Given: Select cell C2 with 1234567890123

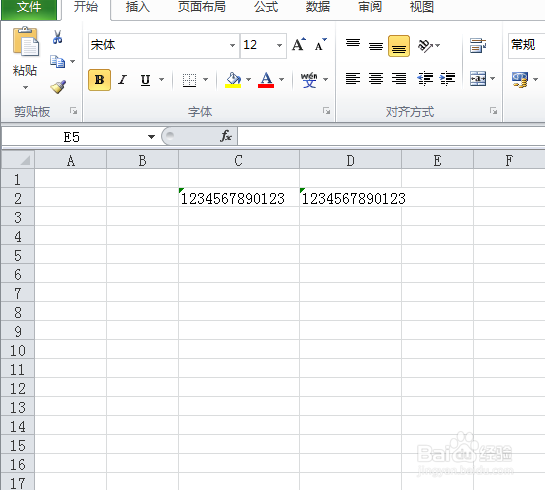Looking at the screenshot, I should tap(239, 198).
